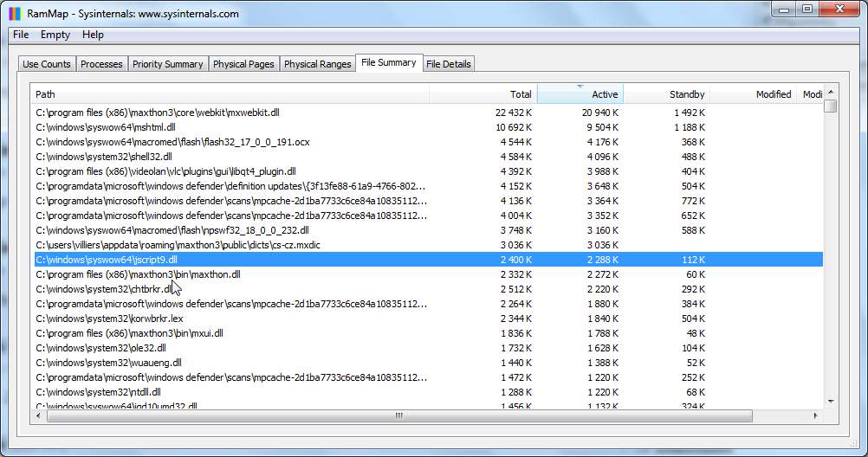Image resolution: width=868 pixels, height=457 pixels.
Task: Click the 20 940 K active value
Action: coord(600,113)
